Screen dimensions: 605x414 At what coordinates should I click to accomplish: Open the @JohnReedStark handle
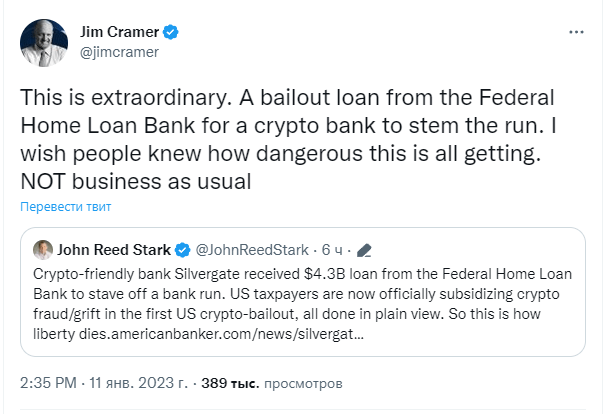point(252,250)
